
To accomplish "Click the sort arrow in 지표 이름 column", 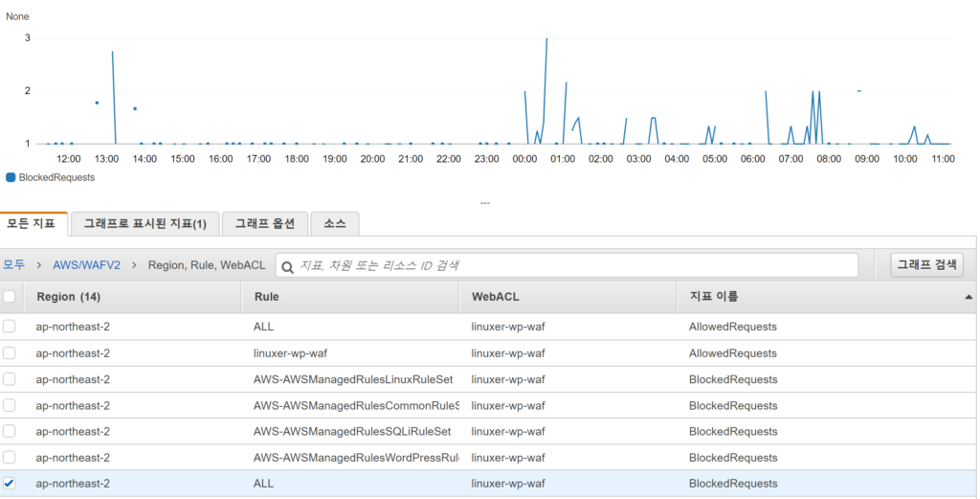I will pyautogui.click(x=969, y=298).
